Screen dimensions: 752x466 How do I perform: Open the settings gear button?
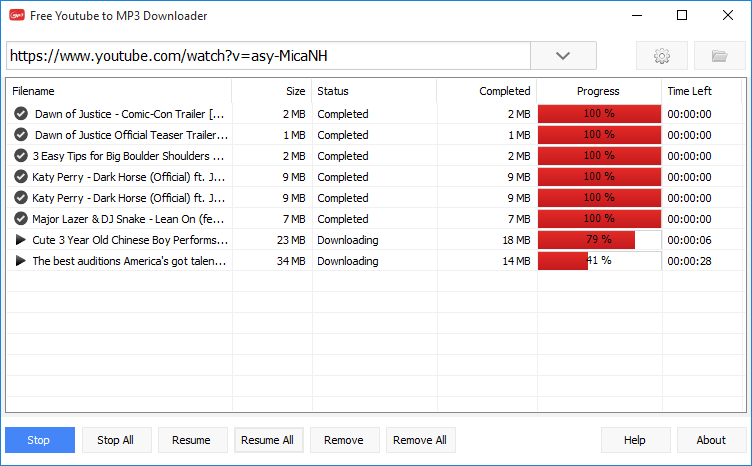tap(662, 56)
